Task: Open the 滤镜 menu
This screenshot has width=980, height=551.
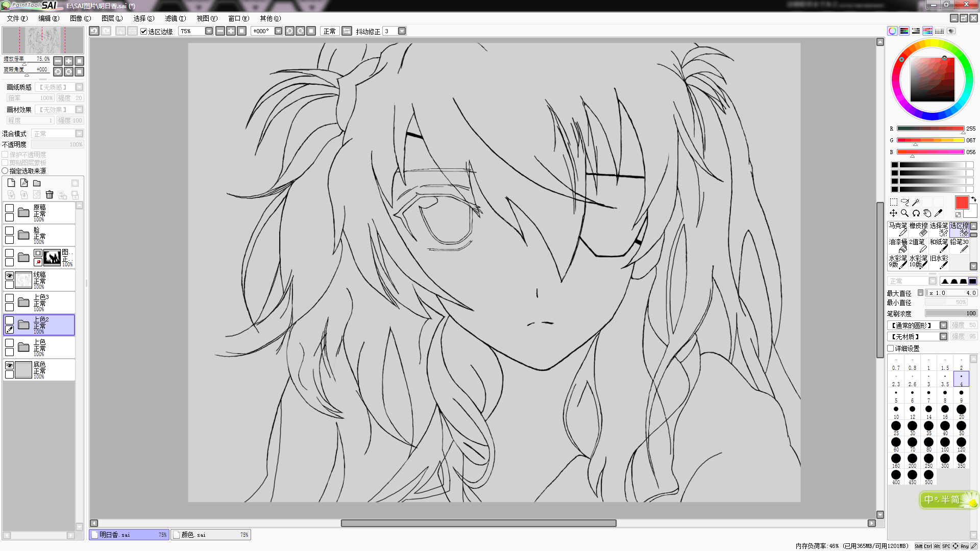Action: (175, 18)
